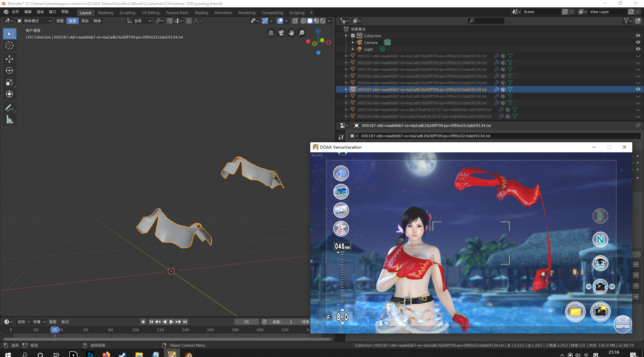Take a photo with the flash camera button
Viewport: 644px width, 357px height.
pyautogui.click(x=600, y=312)
